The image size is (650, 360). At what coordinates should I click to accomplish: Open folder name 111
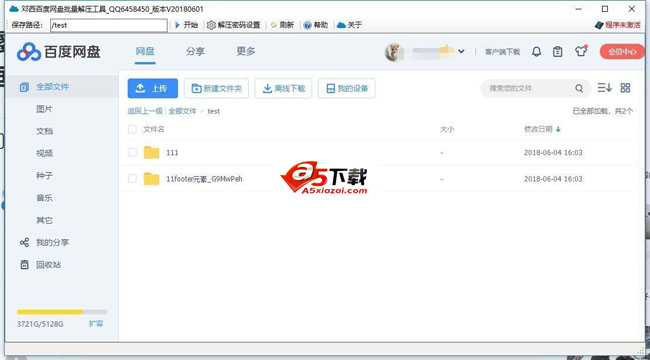[172, 153]
